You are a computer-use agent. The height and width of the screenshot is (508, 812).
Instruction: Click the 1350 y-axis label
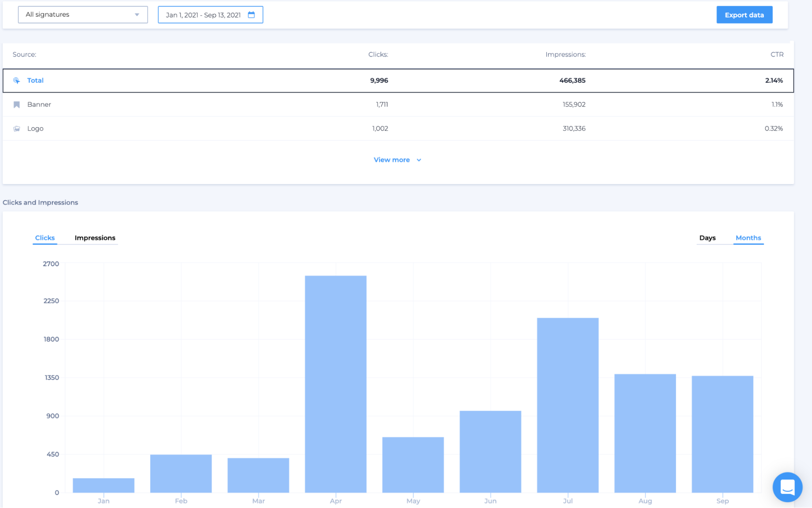click(x=52, y=378)
